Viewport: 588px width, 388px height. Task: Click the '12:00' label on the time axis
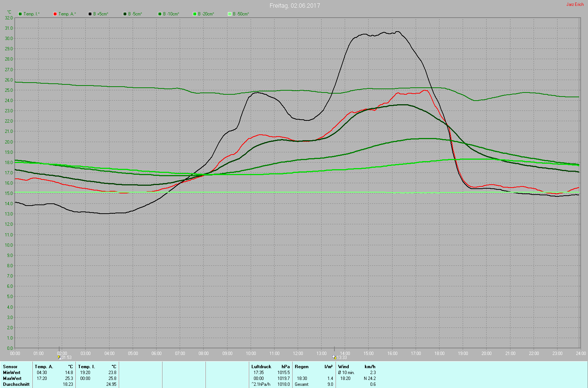tap(298, 353)
